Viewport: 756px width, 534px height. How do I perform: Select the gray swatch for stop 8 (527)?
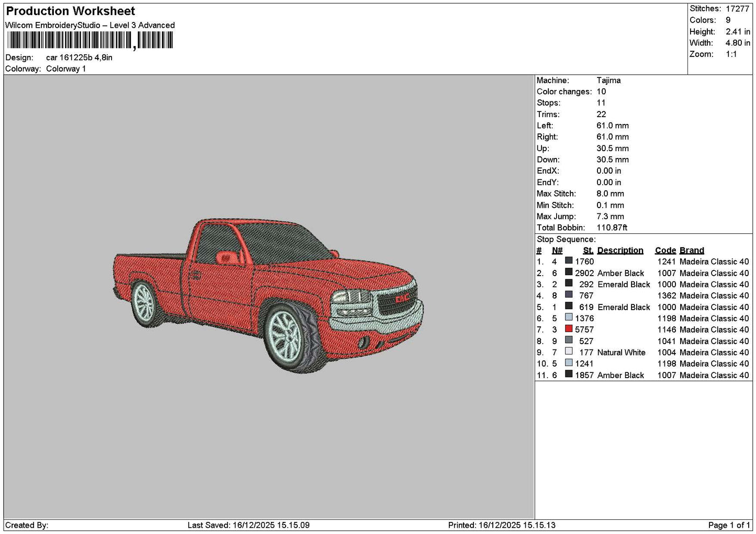pos(569,340)
